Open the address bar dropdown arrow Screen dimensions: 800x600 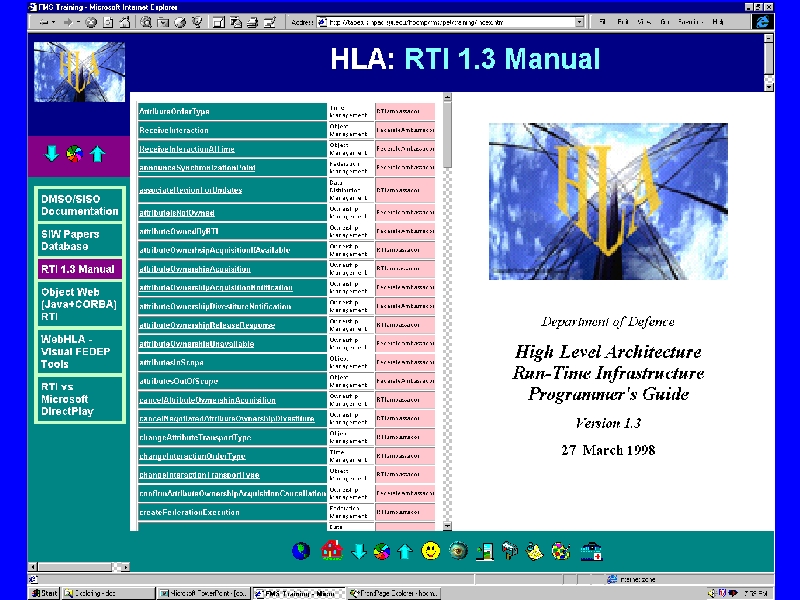[579, 22]
